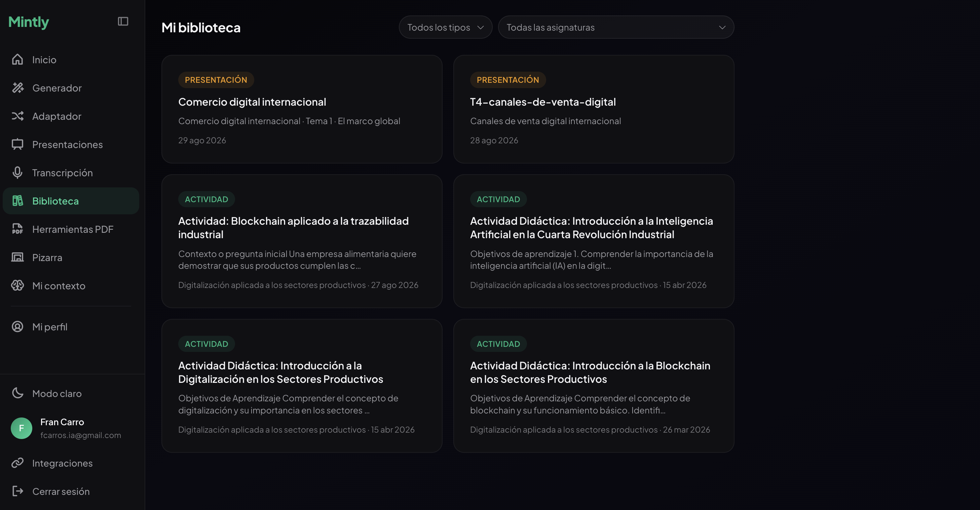Open the Transcripción page

[x=71, y=173]
